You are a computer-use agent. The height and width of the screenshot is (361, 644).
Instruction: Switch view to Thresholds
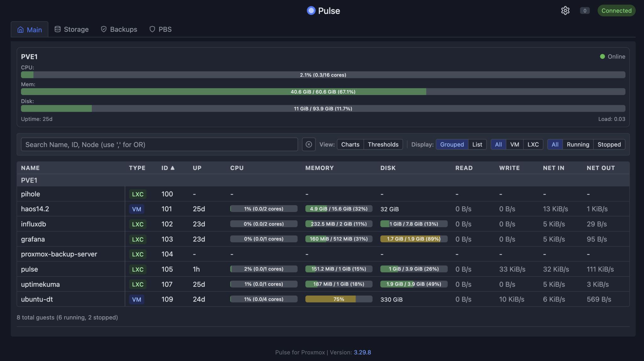click(383, 144)
